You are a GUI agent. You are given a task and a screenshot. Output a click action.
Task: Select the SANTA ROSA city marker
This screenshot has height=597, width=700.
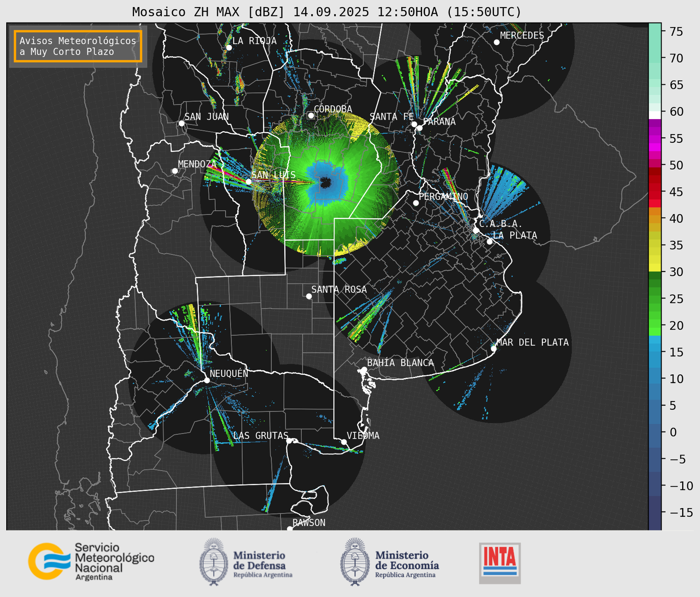point(309,296)
